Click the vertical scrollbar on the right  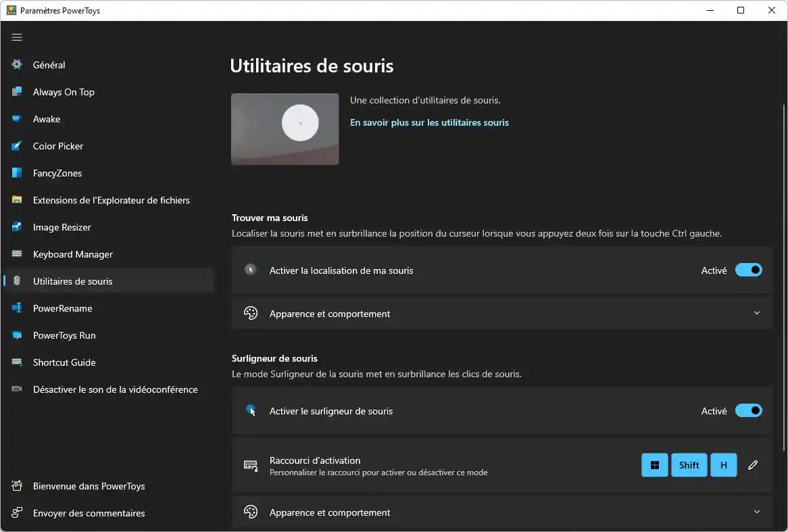(x=784, y=276)
